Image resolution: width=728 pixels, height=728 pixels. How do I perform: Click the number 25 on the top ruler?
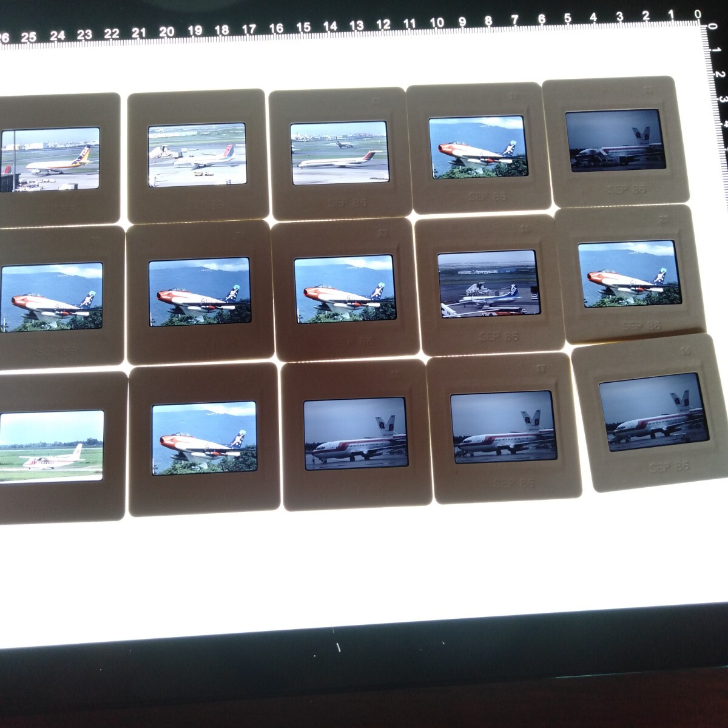[29, 37]
